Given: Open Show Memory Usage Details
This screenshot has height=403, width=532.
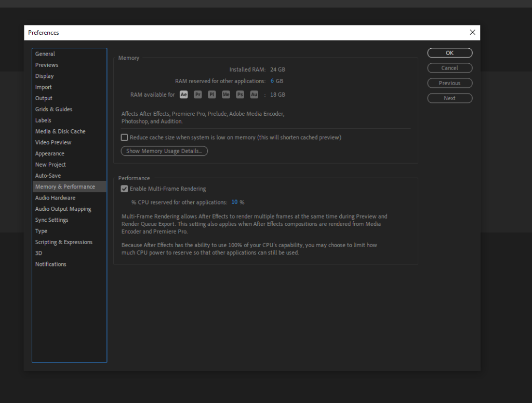Looking at the screenshot, I should pyautogui.click(x=164, y=151).
